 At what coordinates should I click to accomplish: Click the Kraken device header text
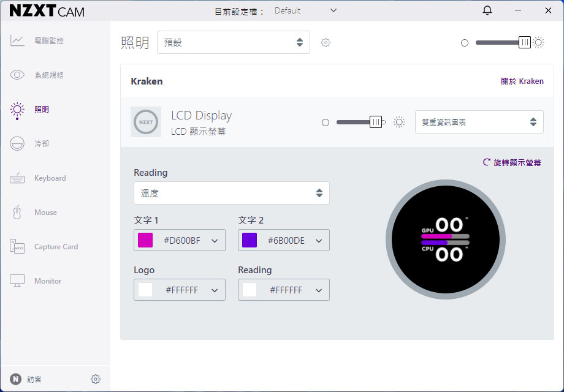click(x=147, y=81)
